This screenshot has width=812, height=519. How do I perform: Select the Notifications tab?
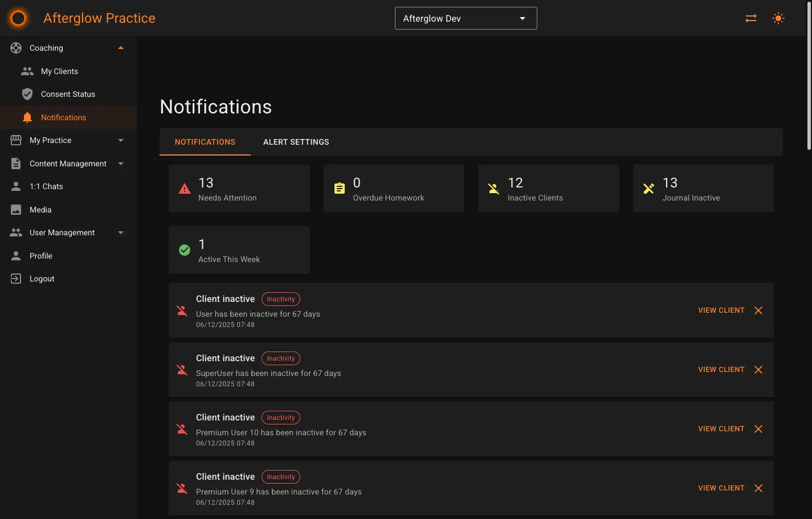(x=205, y=142)
